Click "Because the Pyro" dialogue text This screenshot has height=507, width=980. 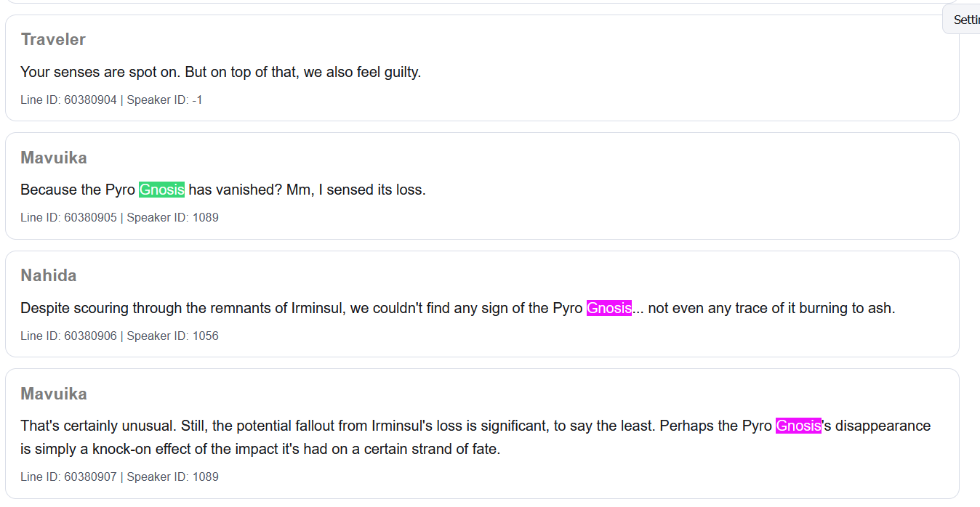coord(223,190)
